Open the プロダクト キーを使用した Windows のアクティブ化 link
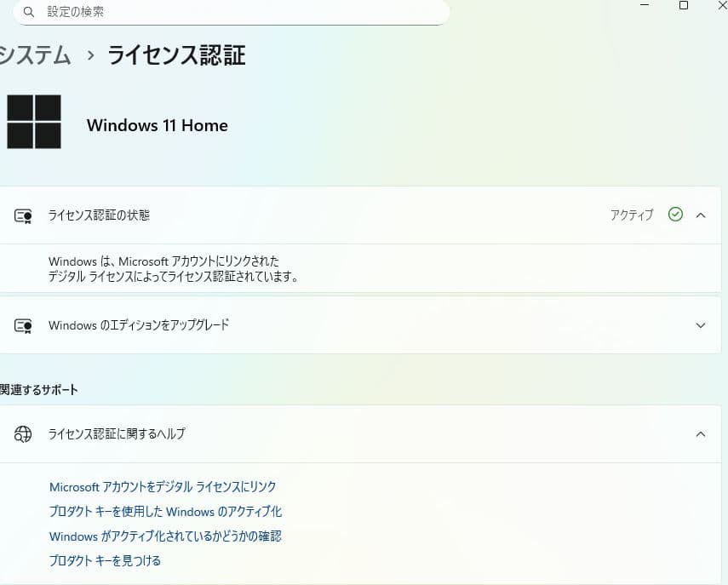Image resolution: width=728 pixels, height=585 pixels. coord(166,511)
